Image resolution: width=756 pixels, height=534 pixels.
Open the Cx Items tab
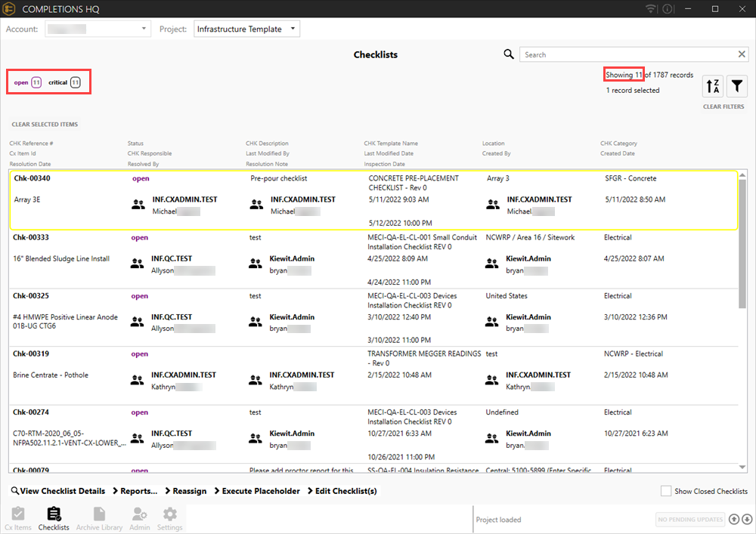click(18, 518)
